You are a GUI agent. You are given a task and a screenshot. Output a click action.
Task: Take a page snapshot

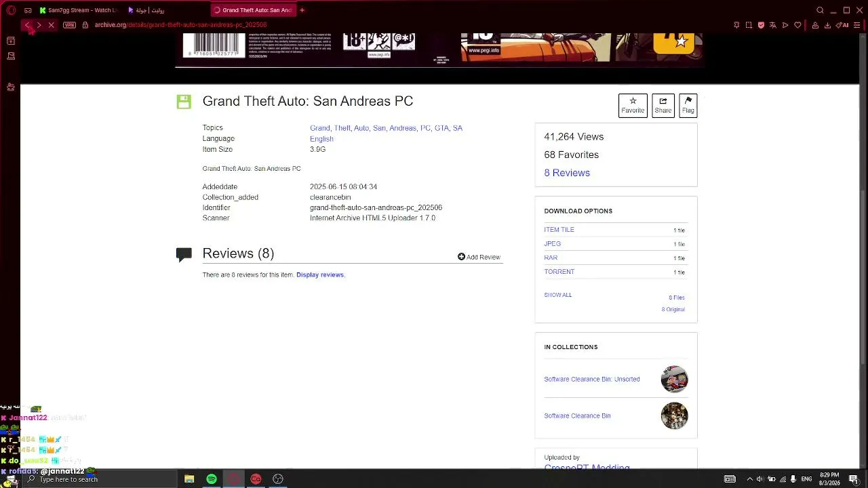749,25
